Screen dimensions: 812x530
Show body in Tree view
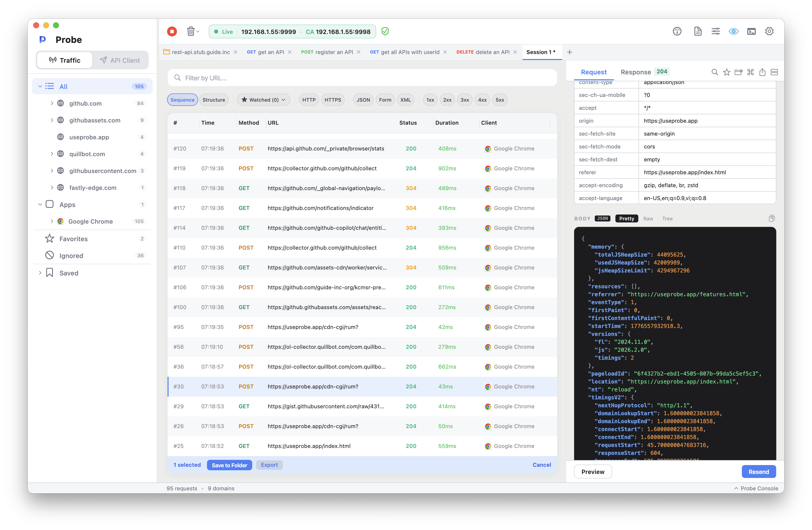point(667,219)
